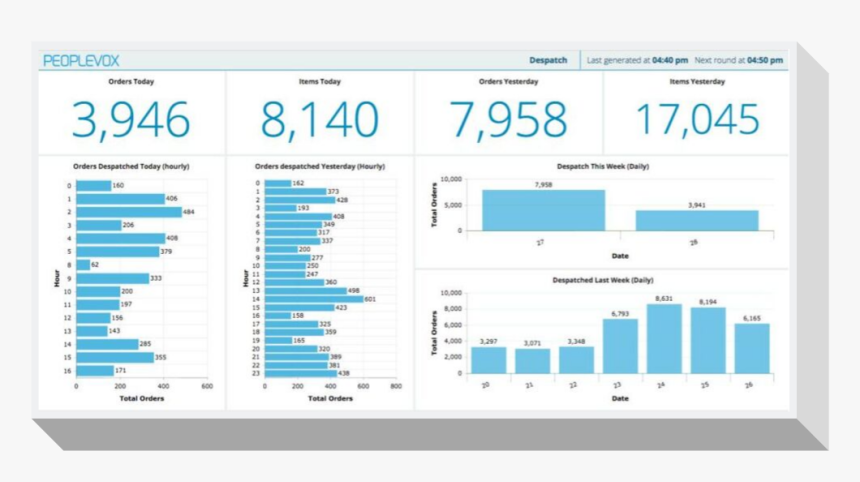Click yesterday's hour 0 bar labeled 162
Viewport: 860px width, 482px height.
278,183
